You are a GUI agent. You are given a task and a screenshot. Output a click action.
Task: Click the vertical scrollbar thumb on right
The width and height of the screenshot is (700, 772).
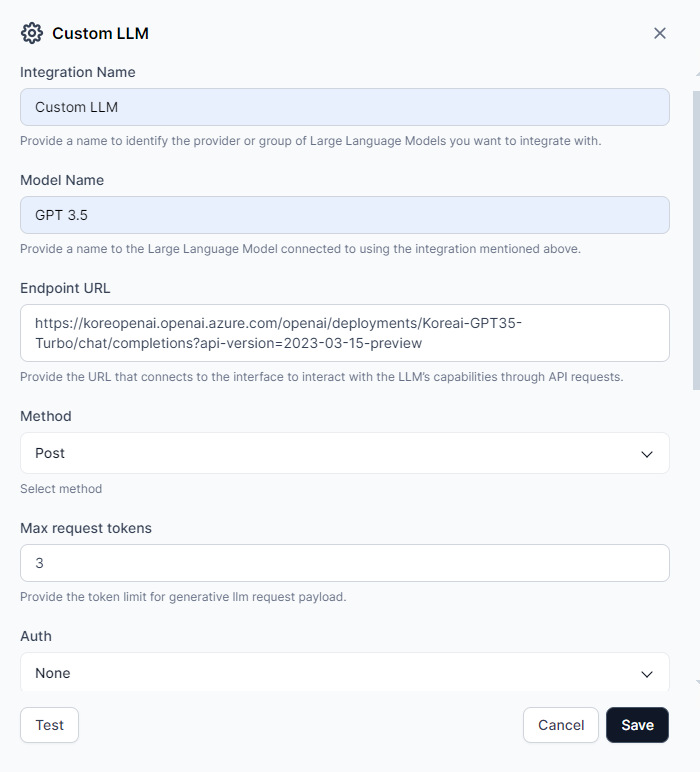click(697, 240)
